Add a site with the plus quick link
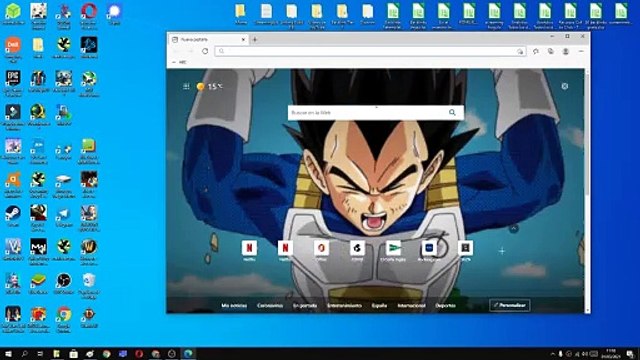This screenshot has width=640, height=360. point(502,251)
